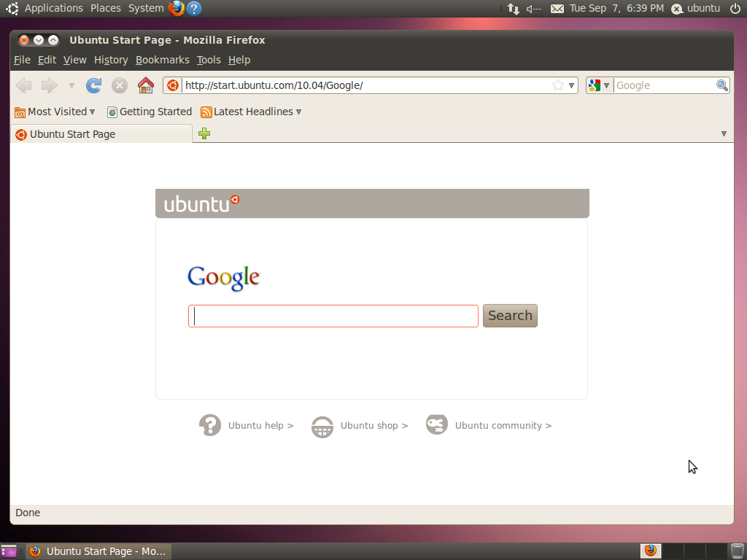
Task: Open the Tools menu
Action: (x=209, y=60)
